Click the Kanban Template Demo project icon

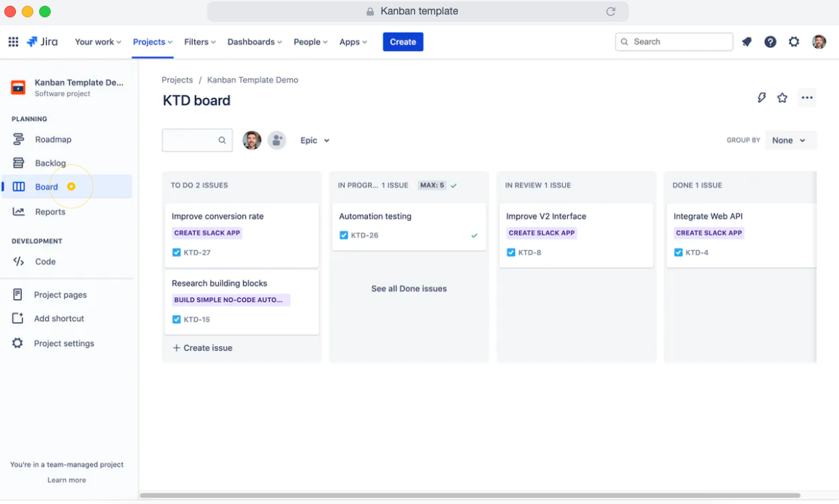[x=18, y=87]
